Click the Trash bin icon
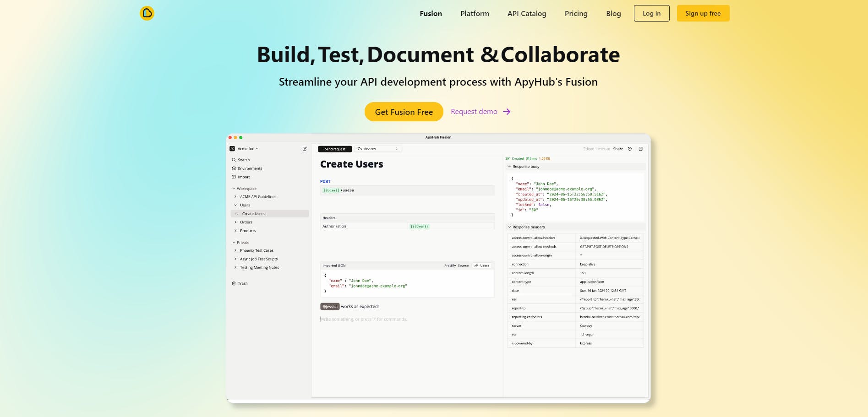The image size is (868, 417). 234,283
